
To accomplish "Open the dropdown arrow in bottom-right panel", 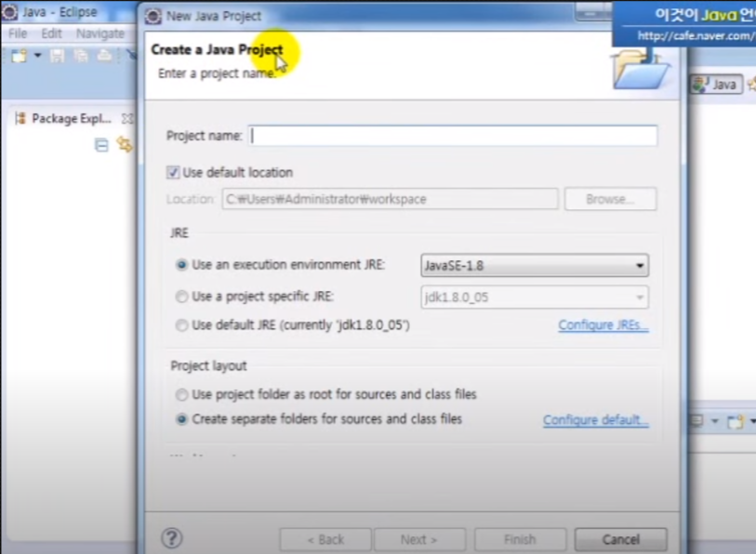I will click(715, 422).
